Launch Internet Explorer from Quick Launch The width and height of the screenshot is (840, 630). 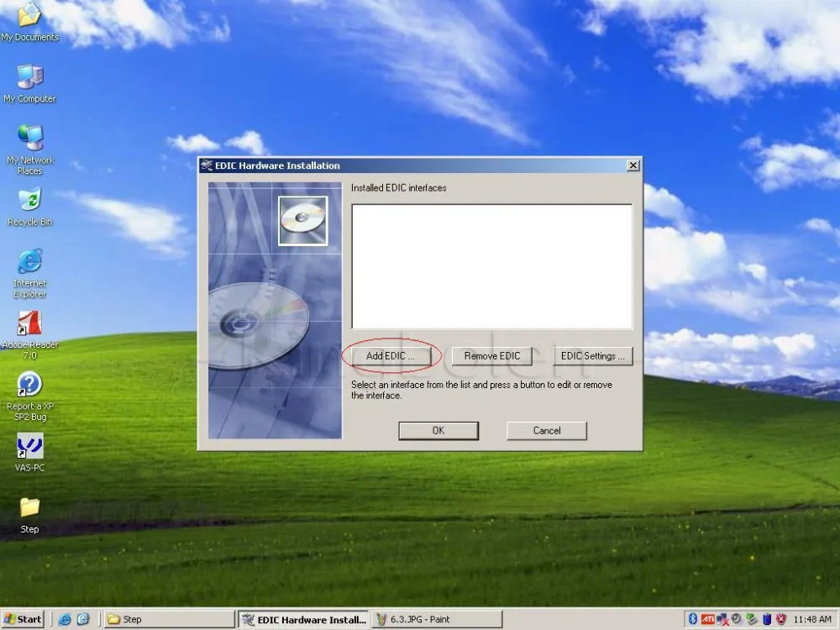[65, 619]
